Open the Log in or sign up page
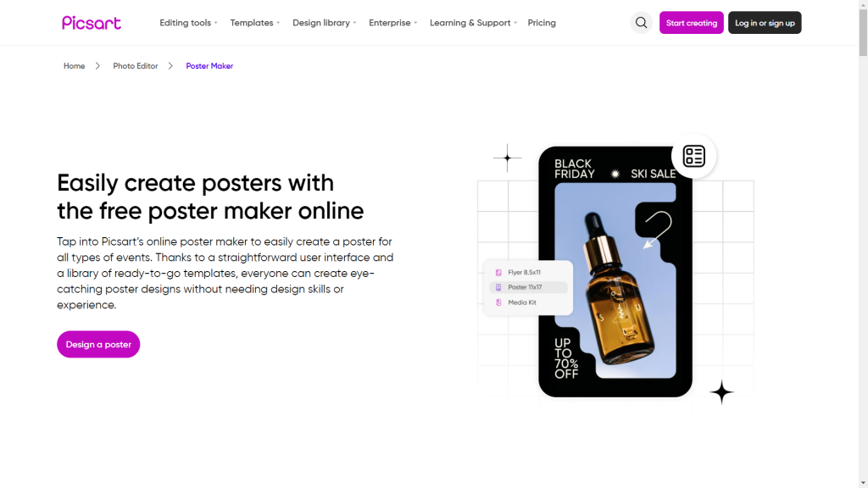Image resolution: width=868 pixels, height=488 pixels. 765,23
